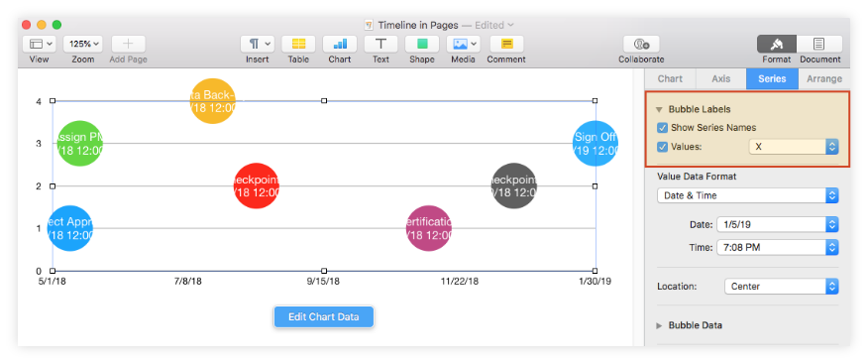
Task: Click the Value Data Format label
Action: pos(697,177)
